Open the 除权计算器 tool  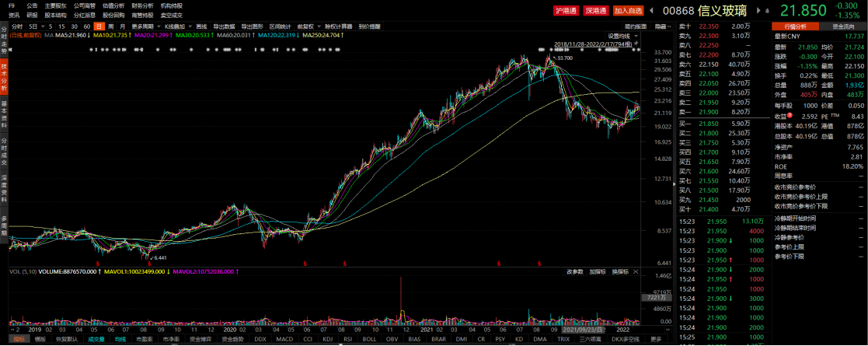338,26
